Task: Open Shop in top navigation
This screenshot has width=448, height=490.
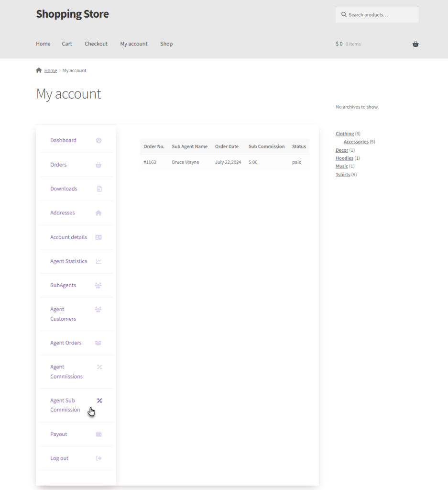Action: 166,44
